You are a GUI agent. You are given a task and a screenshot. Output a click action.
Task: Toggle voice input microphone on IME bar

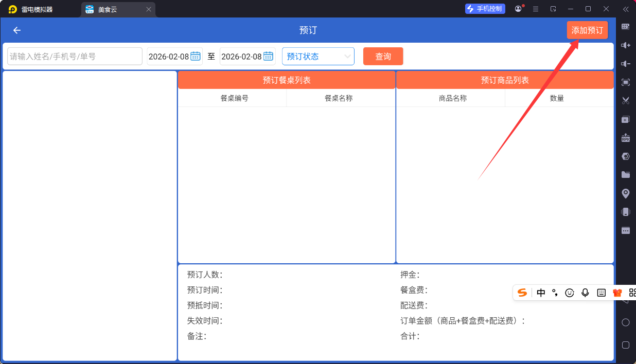click(585, 293)
